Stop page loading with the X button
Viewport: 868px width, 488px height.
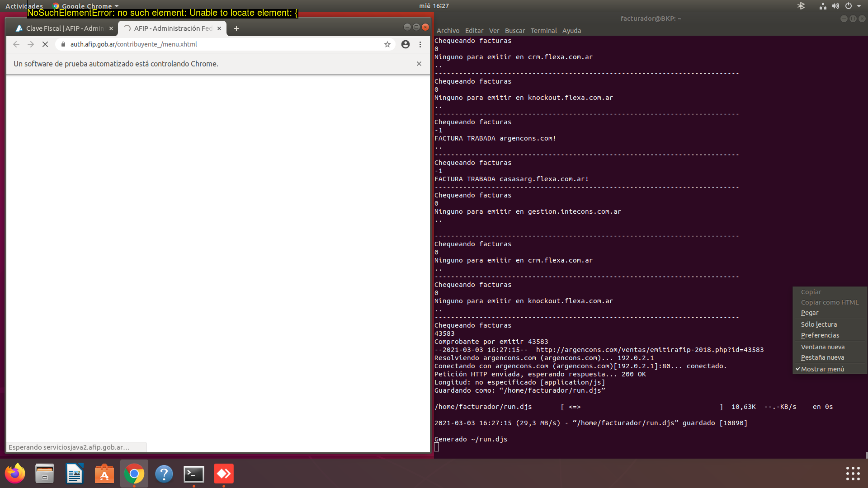pyautogui.click(x=45, y=44)
